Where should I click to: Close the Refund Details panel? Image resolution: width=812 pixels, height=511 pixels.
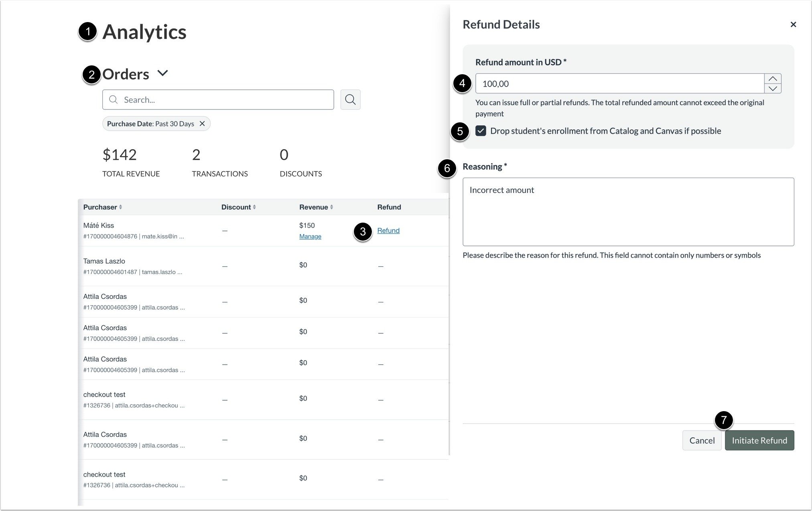pos(793,24)
